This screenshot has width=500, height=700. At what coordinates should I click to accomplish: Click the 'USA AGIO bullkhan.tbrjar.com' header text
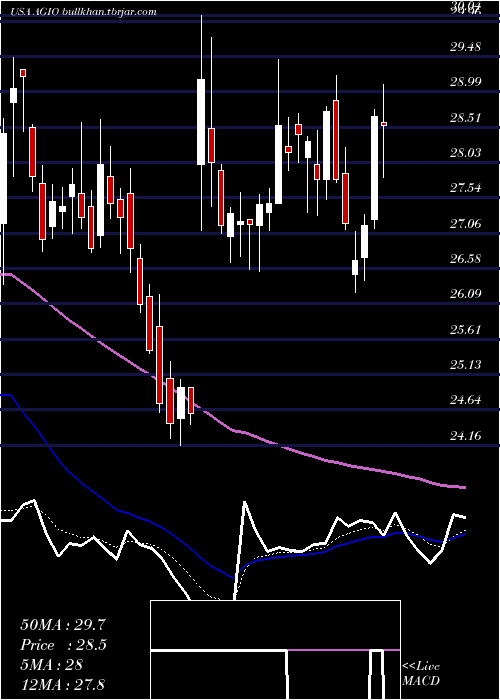tap(83, 12)
